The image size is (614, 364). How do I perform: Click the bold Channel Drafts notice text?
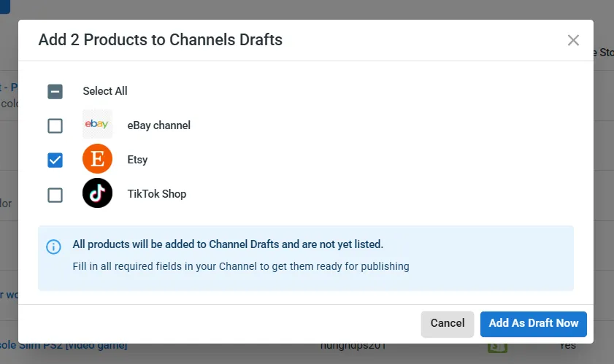228,244
